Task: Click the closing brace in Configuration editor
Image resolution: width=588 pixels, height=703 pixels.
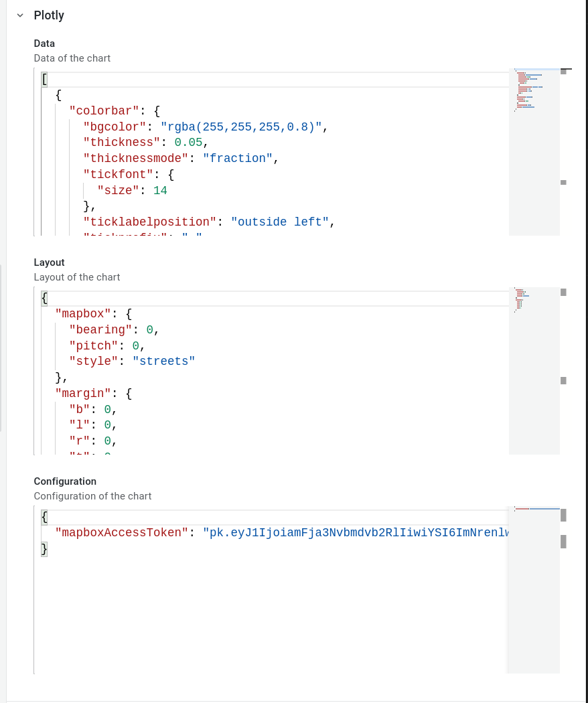Action: click(x=44, y=549)
